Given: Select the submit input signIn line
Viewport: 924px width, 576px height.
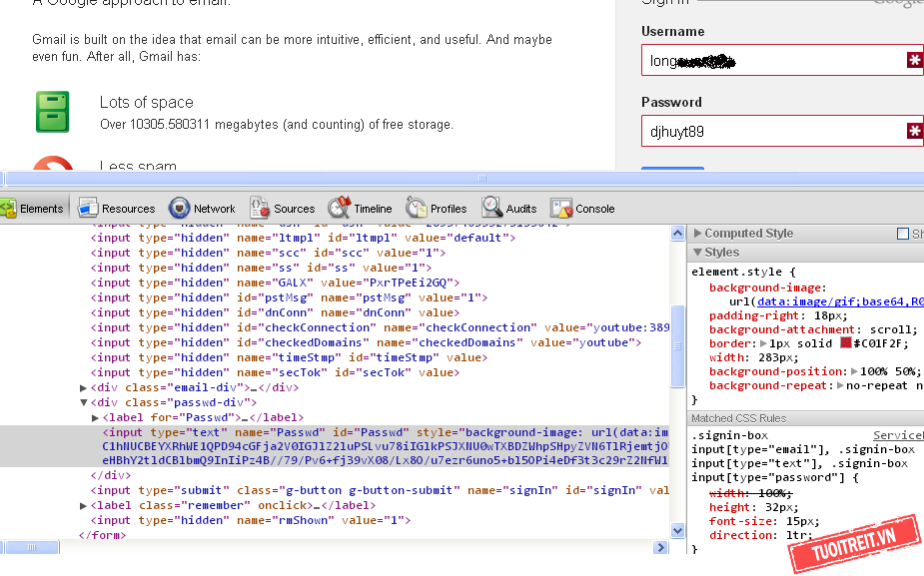Looking at the screenshot, I should [x=300, y=490].
